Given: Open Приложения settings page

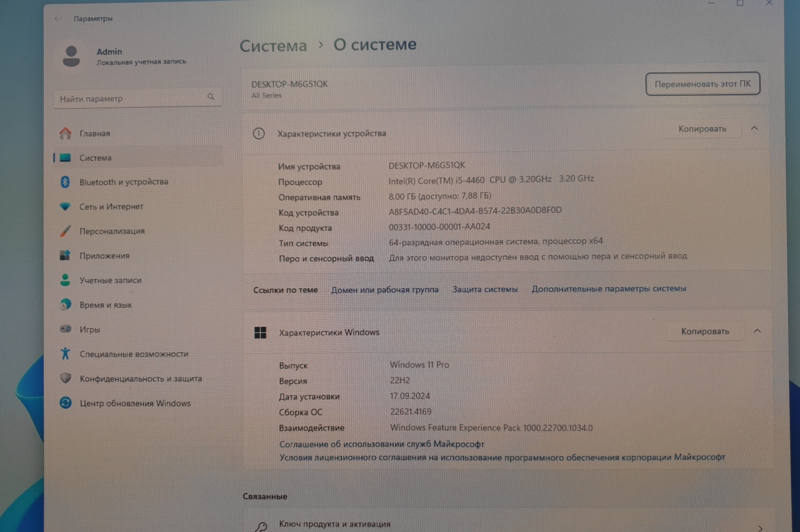Looking at the screenshot, I should (x=104, y=256).
